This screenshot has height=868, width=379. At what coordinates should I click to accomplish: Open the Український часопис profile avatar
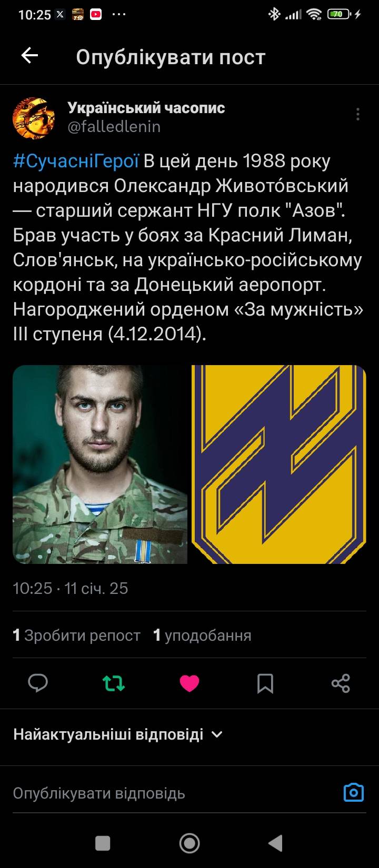pos(34,118)
